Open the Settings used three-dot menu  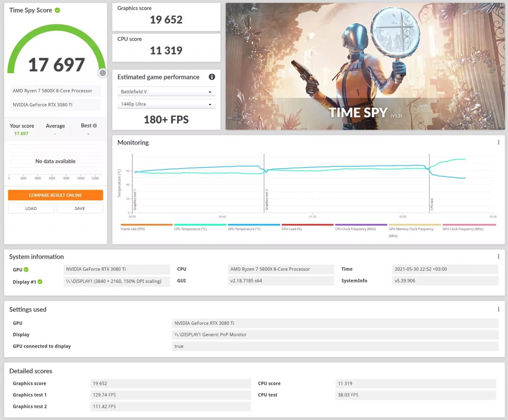[x=498, y=309]
